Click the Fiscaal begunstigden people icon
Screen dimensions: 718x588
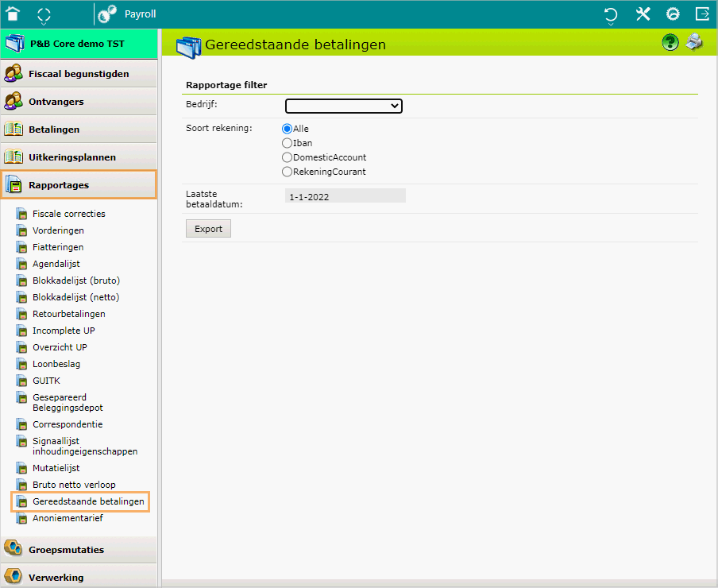[x=14, y=73]
